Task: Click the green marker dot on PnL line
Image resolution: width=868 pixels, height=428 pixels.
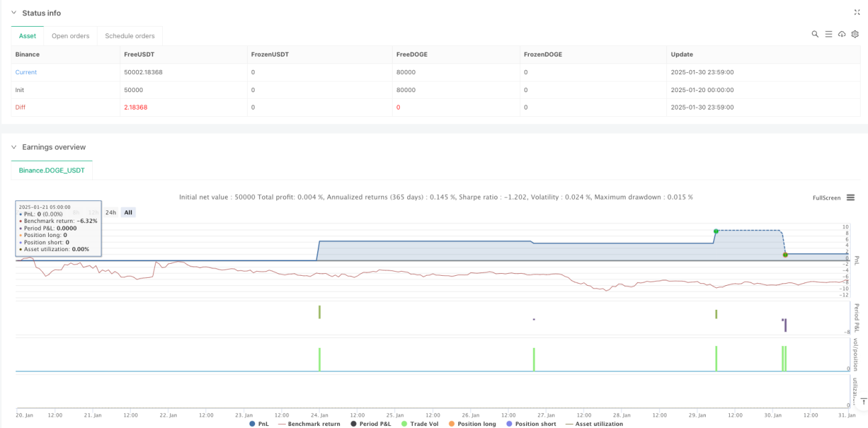Action: pyautogui.click(x=716, y=231)
